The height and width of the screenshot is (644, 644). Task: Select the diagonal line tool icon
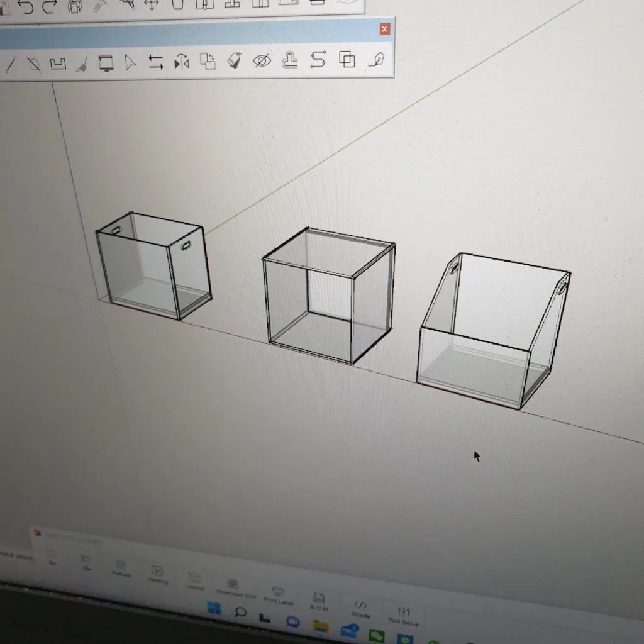[x=10, y=65]
